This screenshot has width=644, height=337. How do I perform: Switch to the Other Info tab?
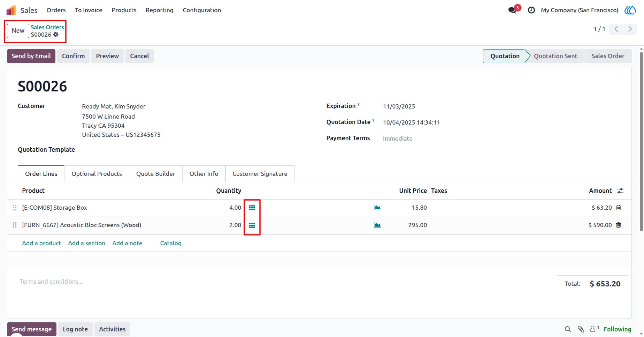(x=204, y=174)
